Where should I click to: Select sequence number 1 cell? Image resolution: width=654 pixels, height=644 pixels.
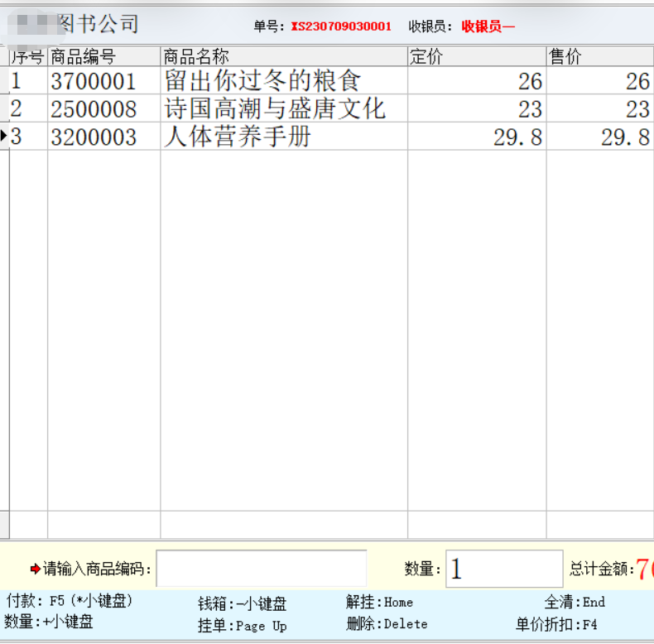point(28,80)
